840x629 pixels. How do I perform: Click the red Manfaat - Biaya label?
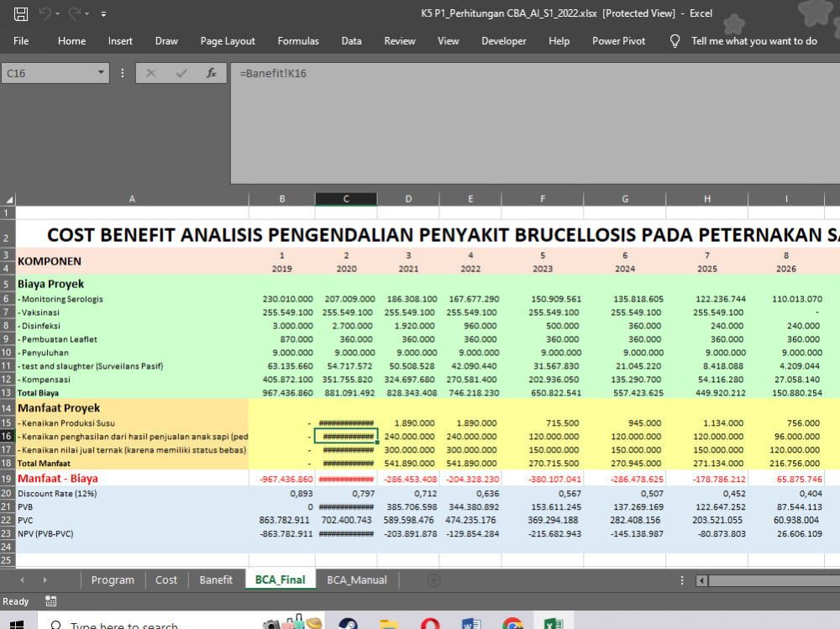point(58,479)
